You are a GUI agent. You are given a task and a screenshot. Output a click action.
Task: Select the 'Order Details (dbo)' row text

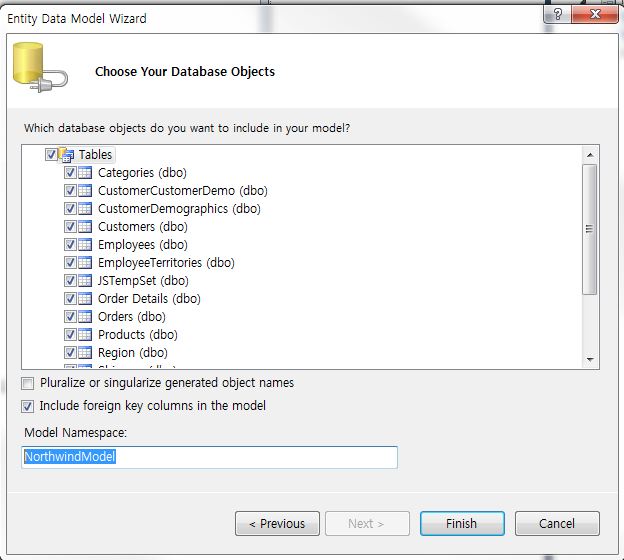(149, 299)
